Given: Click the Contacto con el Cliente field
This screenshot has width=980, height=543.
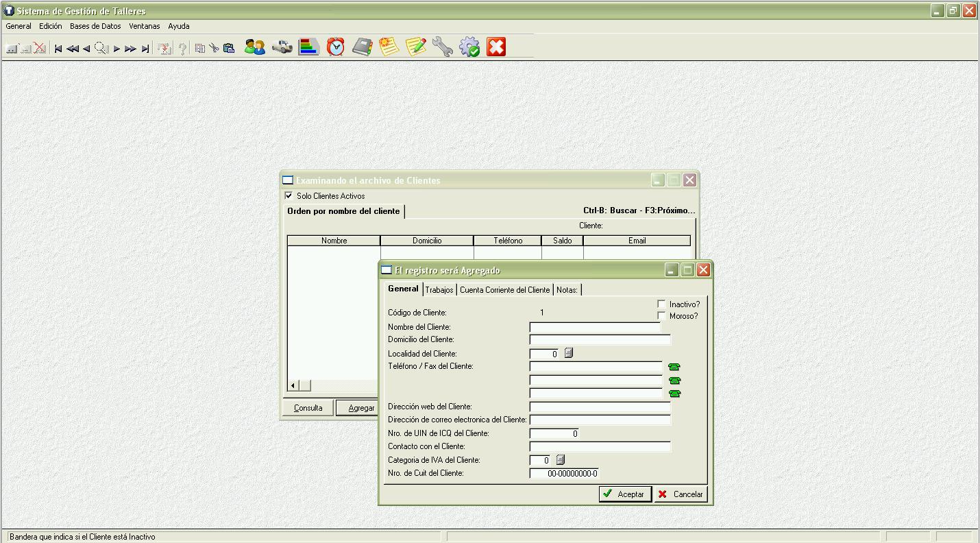Looking at the screenshot, I should [x=600, y=446].
